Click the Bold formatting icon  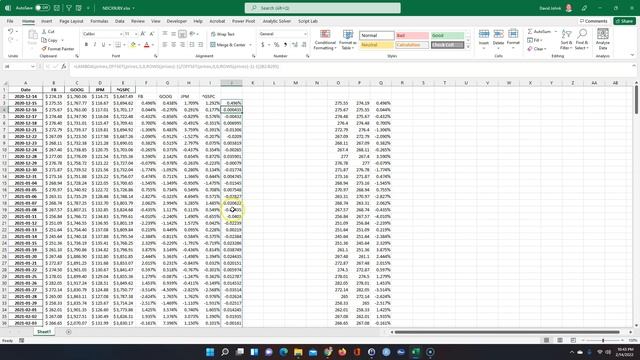tap(86, 44)
